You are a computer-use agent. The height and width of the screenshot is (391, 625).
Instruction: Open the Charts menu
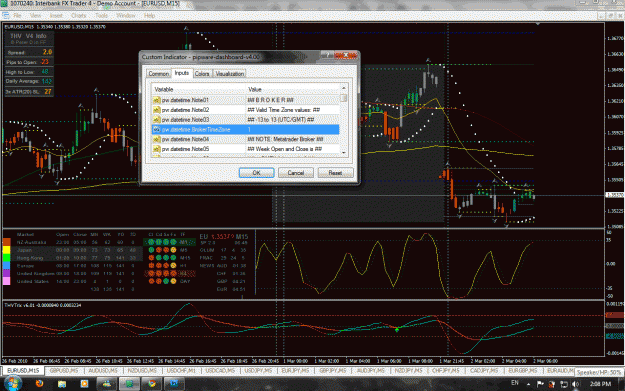(x=79, y=16)
